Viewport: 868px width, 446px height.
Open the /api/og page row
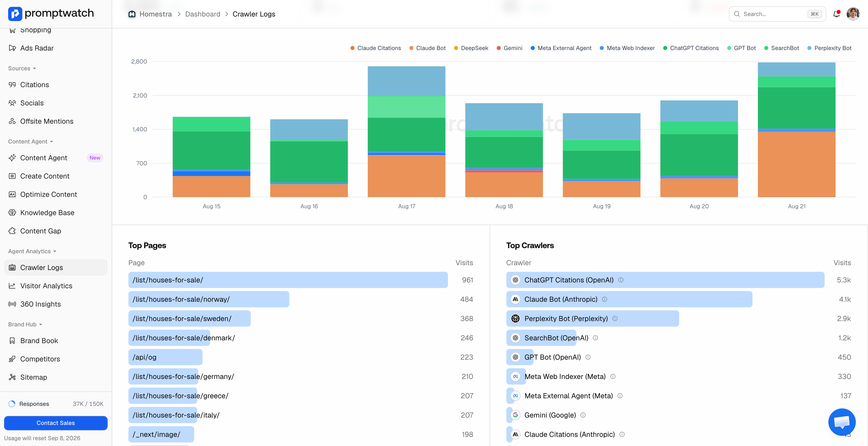(x=301, y=357)
